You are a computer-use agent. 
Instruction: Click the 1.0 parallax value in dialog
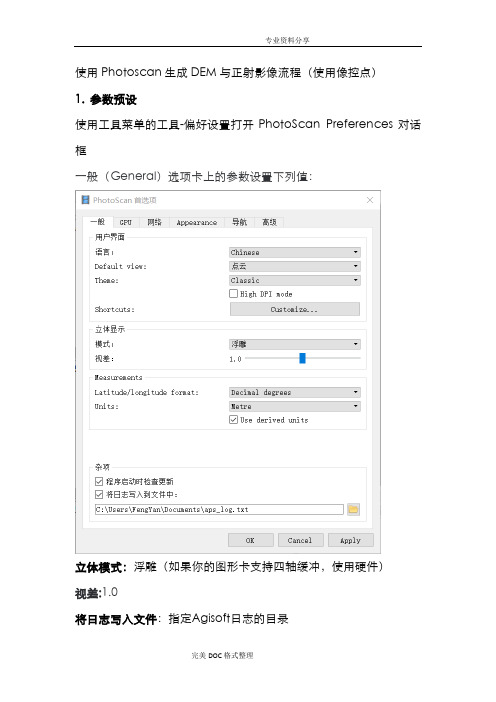coord(235,359)
